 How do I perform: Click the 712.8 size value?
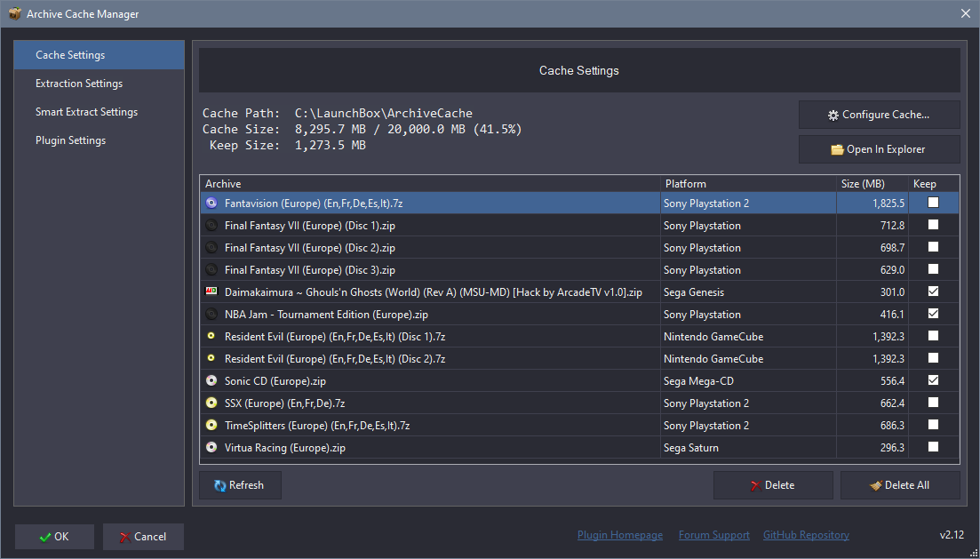[893, 225]
